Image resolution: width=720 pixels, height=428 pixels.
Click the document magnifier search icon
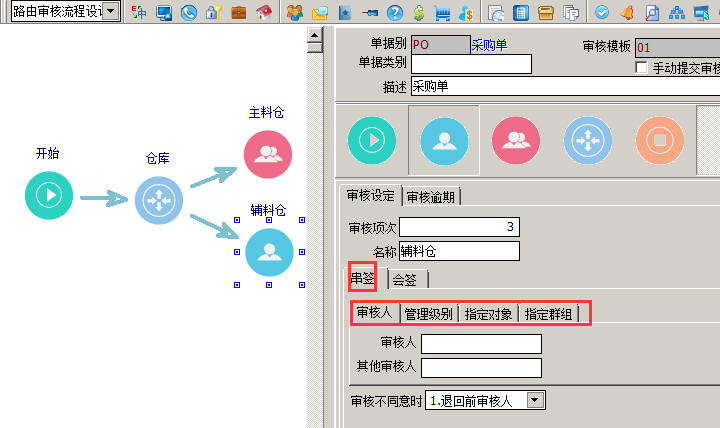point(652,13)
